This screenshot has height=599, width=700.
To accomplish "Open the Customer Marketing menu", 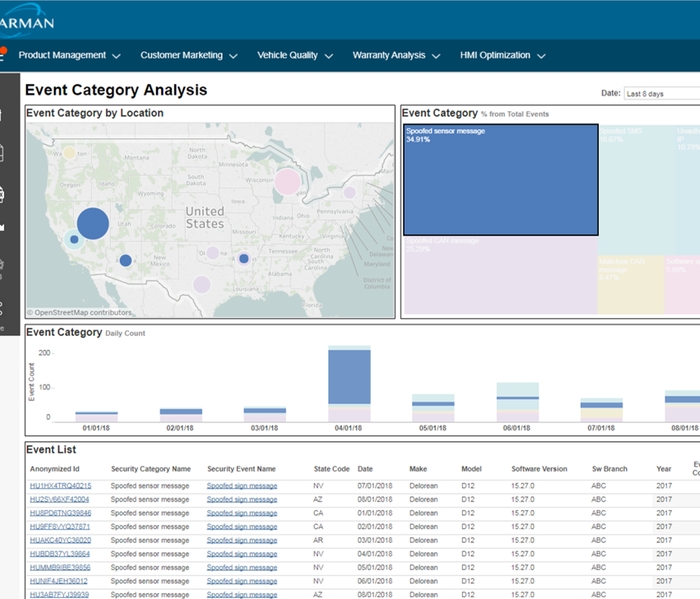I will (188, 55).
